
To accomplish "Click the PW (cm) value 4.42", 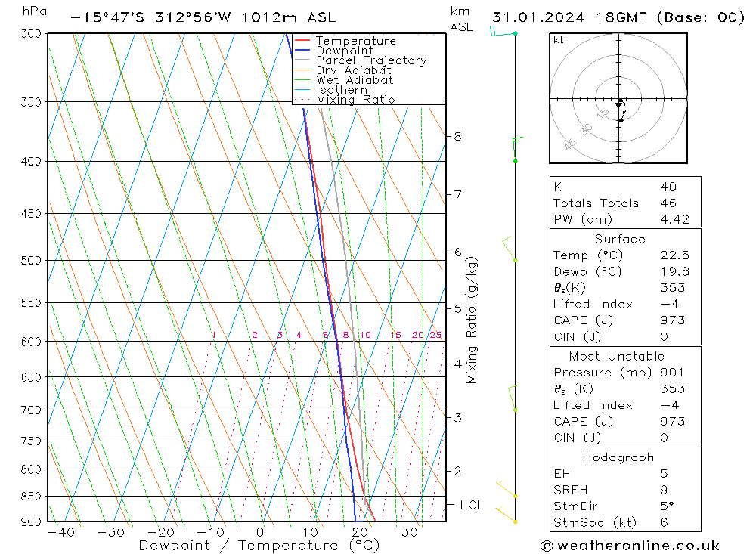I will [675, 219].
